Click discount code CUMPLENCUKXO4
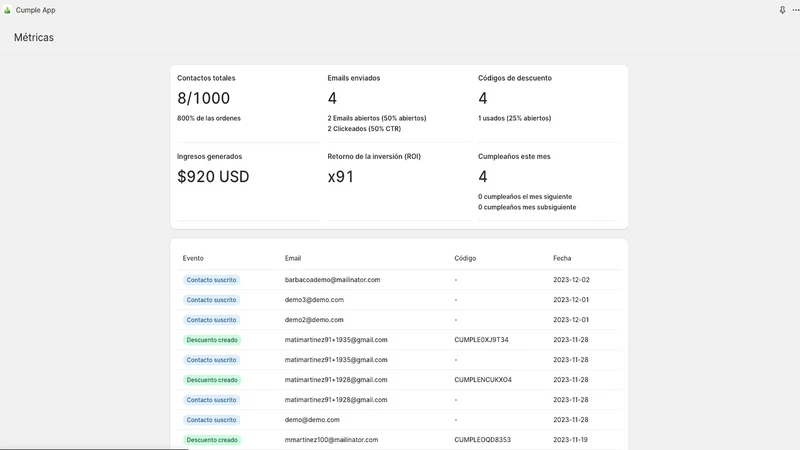Screen dimensions: 800x450 click(x=483, y=380)
